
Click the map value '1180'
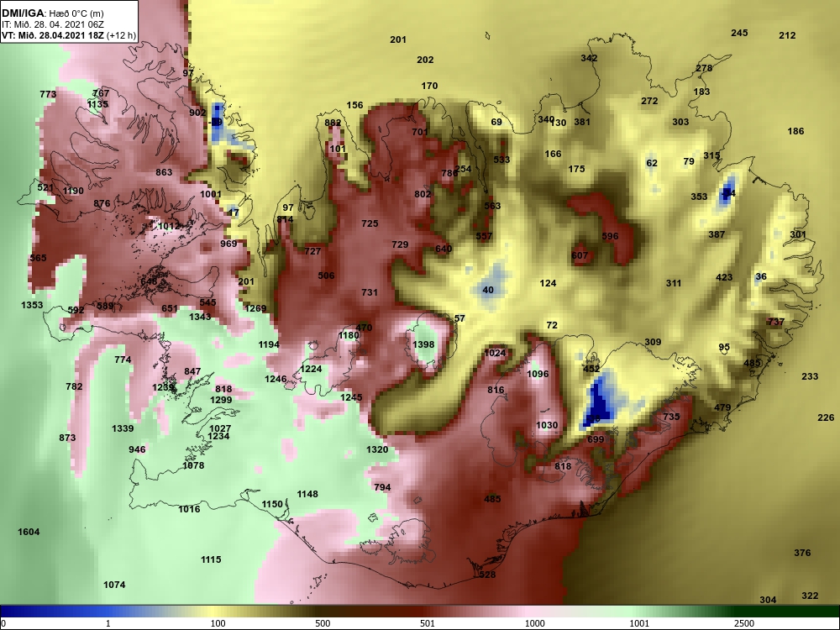point(349,335)
